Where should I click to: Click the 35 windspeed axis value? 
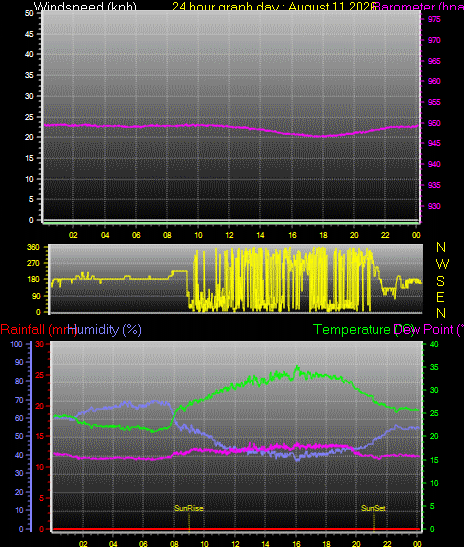tap(29, 75)
